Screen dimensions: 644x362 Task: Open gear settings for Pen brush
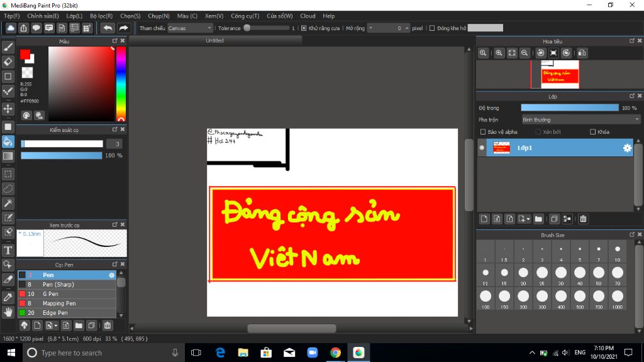tap(112, 275)
